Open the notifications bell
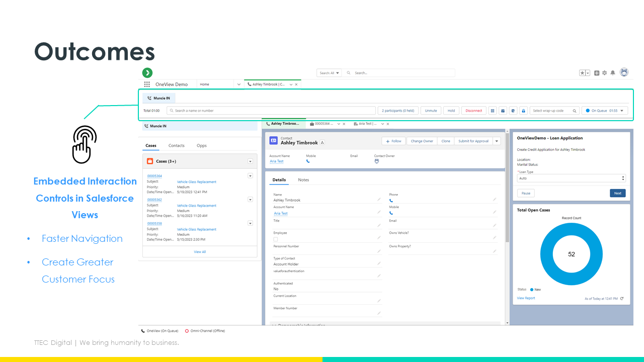The image size is (644, 362). [x=613, y=73]
